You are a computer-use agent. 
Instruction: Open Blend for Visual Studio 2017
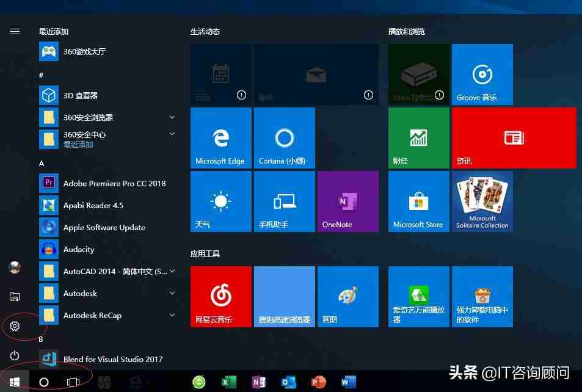(107, 359)
